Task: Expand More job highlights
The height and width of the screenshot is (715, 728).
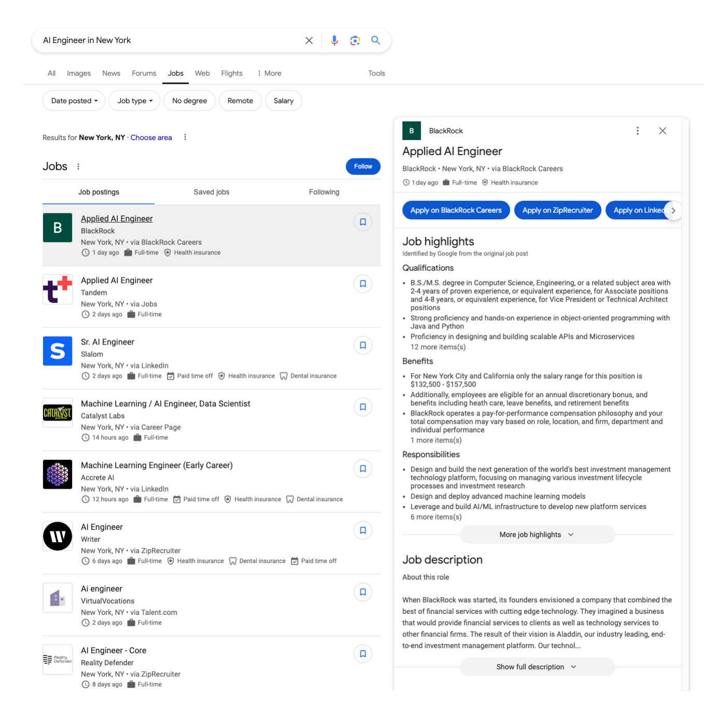Action: [537, 535]
